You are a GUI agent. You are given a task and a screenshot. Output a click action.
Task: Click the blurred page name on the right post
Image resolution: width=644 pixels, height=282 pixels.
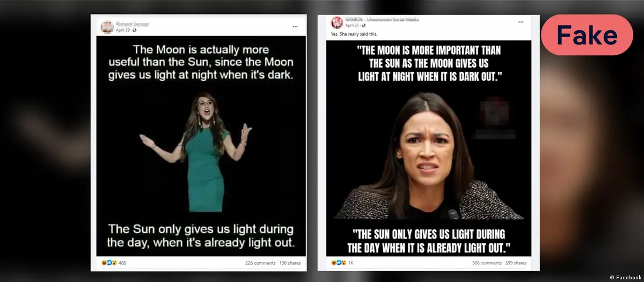tap(382, 19)
